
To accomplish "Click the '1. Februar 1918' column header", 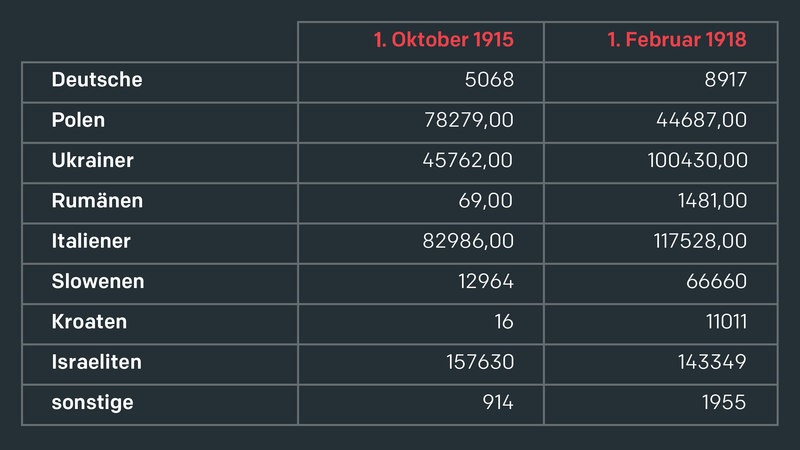I will pyautogui.click(x=677, y=40).
